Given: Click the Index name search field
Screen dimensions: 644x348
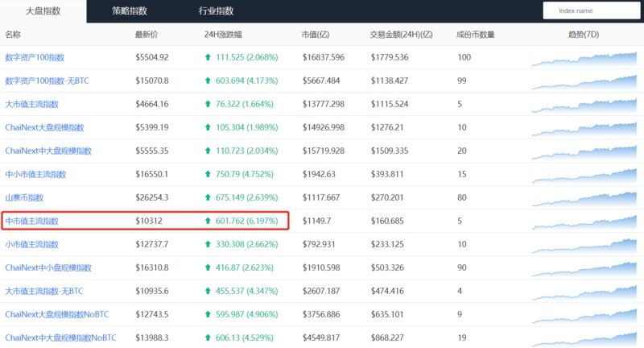Looking at the screenshot, I should [x=592, y=11].
